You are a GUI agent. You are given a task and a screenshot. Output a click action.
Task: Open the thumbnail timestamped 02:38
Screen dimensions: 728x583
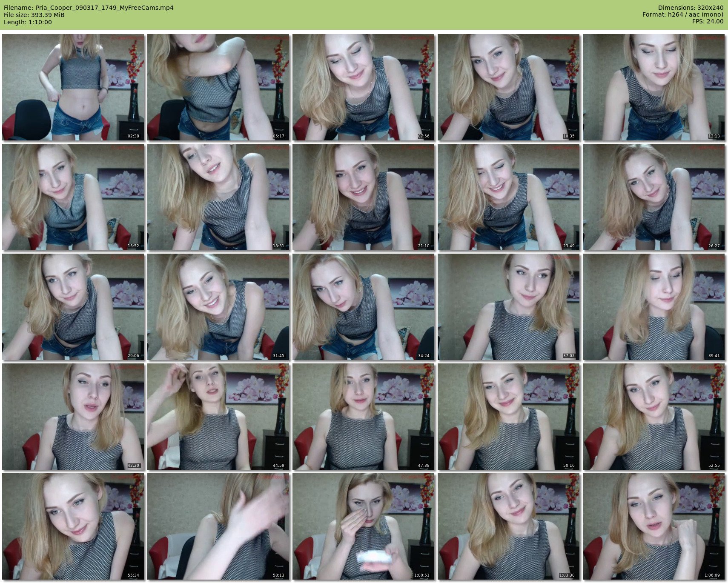pos(73,87)
